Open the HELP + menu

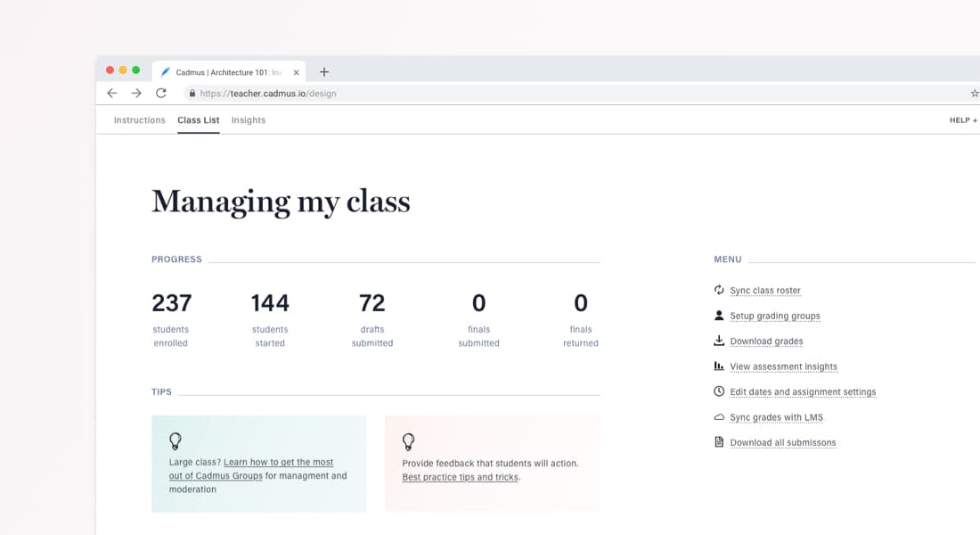tap(963, 120)
